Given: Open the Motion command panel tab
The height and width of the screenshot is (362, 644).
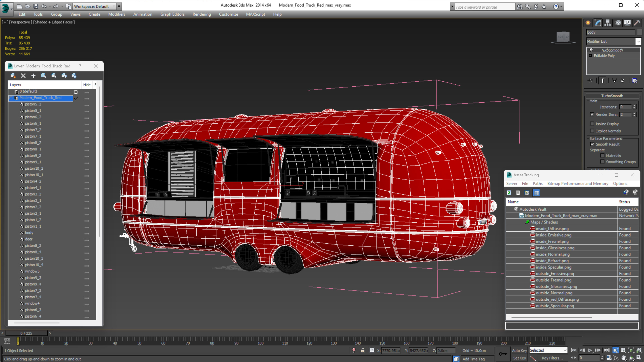Looking at the screenshot, I should tap(618, 23).
